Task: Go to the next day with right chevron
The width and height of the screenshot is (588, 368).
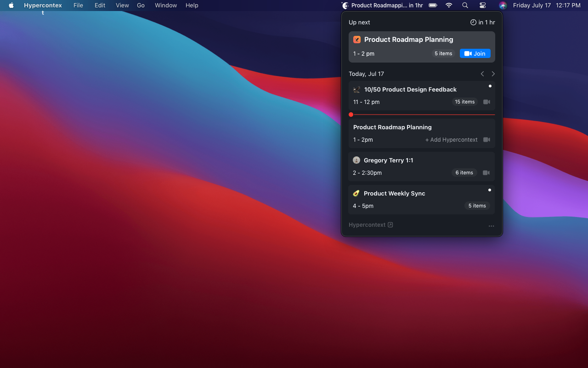Action: 493,74
